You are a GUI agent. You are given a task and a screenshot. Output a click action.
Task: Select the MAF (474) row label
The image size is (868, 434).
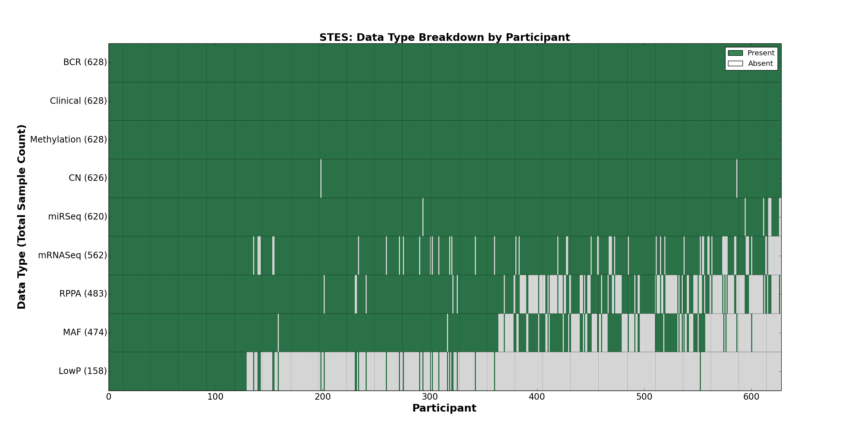(85, 332)
